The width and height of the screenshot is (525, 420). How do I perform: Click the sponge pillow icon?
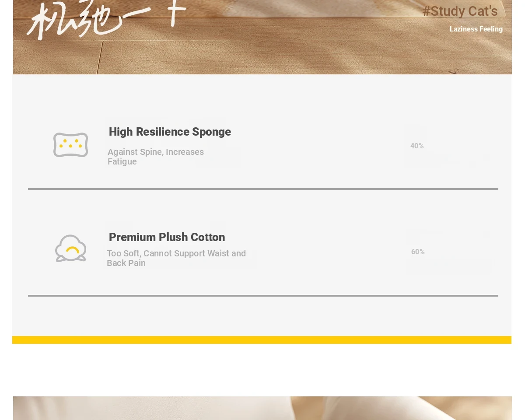pos(70,145)
